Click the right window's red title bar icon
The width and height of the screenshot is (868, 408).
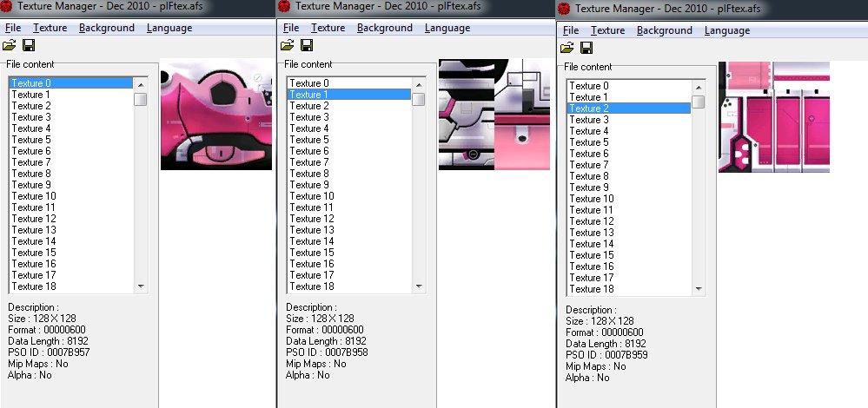(x=564, y=9)
